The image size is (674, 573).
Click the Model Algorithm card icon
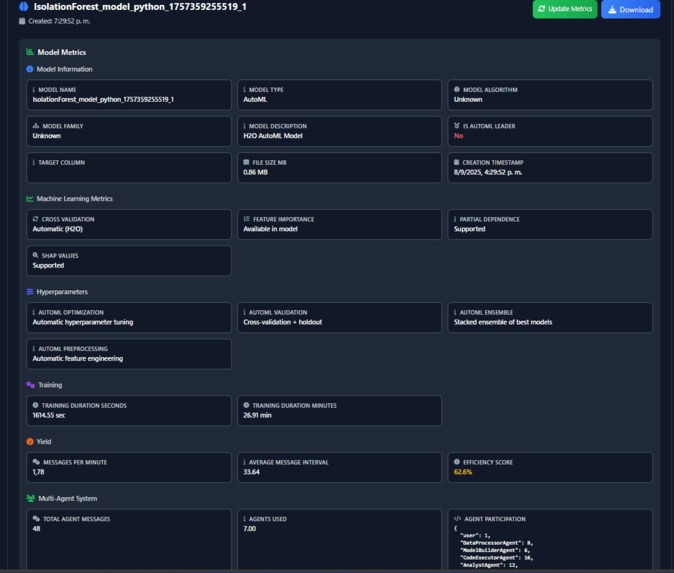coord(457,89)
